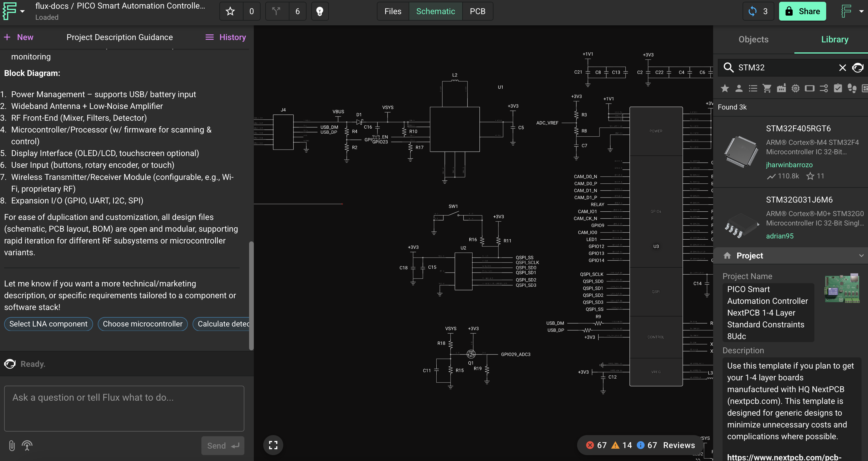Screen dimensions: 868x461
Task: Collapse the Project section chevron
Action: [861, 256]
